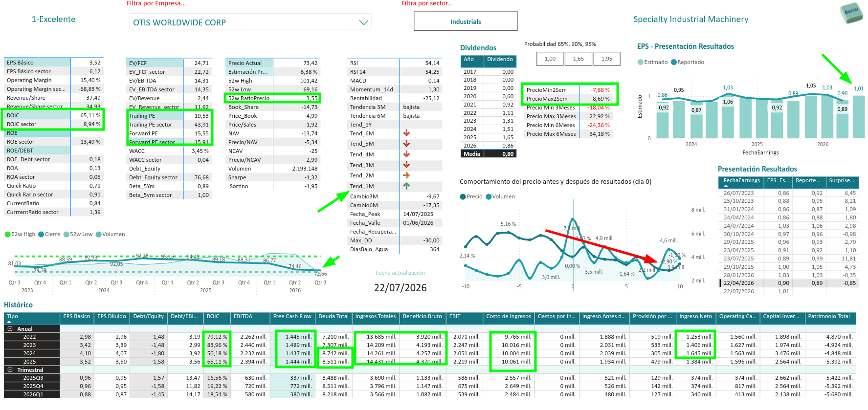Select the 1,95 probability button
The image size is (868, 410).
(x=607, y=59)
